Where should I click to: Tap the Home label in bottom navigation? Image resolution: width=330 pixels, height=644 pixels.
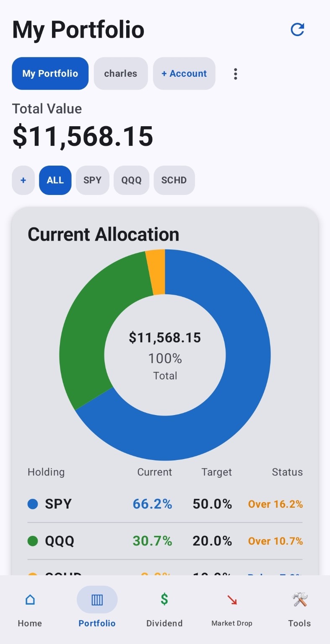point(30,623)
